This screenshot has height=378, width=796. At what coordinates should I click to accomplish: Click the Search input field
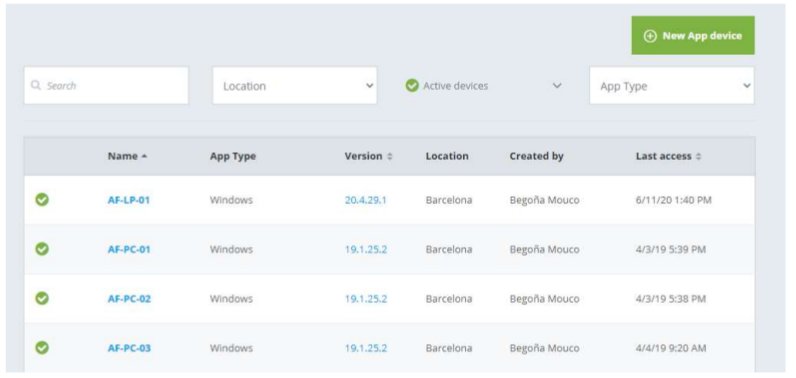(x=106, y=86)
